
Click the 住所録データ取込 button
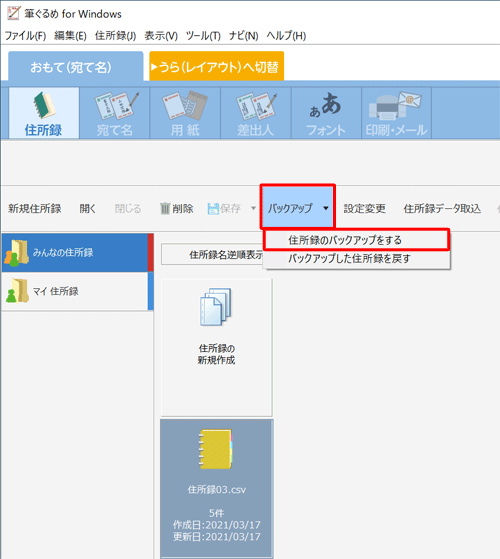coord(442,208)
